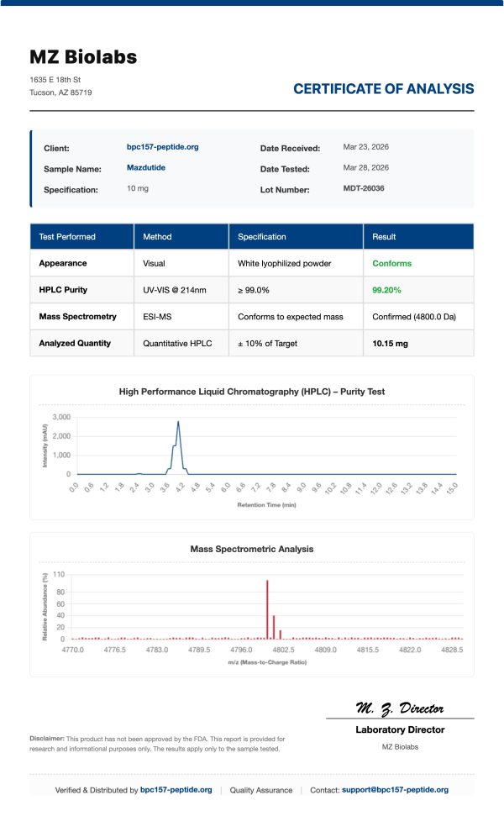This screenshot has height=832, width=504.
Task: Click the Disclaimer text label
Action: tap(47, 739)
